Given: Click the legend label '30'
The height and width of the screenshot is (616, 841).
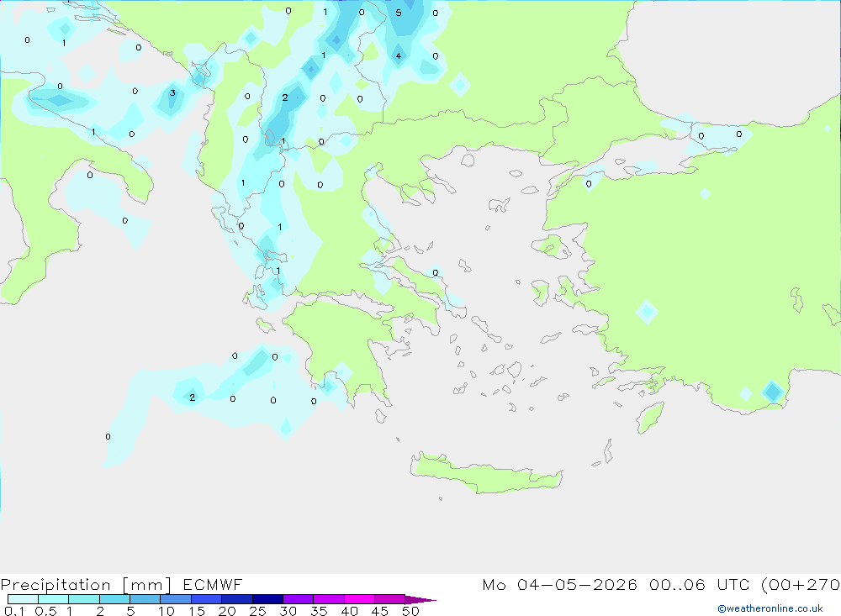Looking at the screenshot, I should 288,611.
